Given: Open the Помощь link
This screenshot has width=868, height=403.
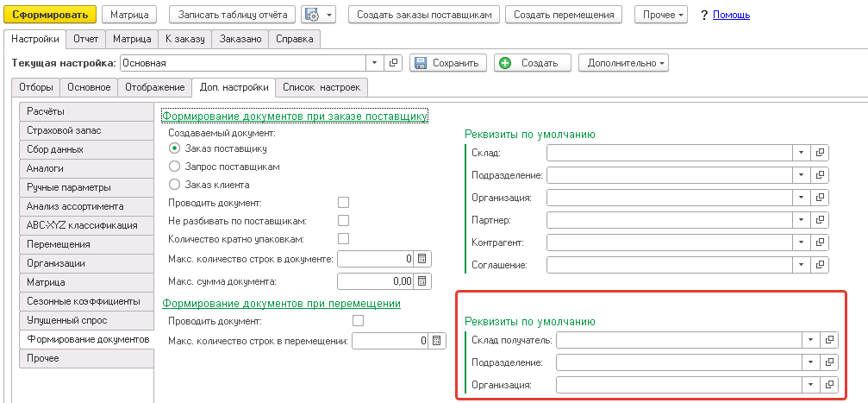Looking at the screenshot, I should [731, 15].
